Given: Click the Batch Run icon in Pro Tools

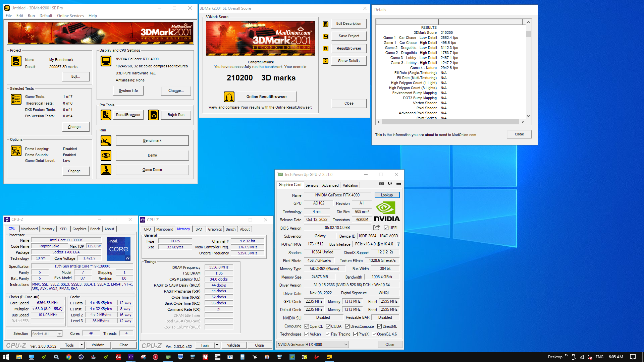Looking at the screenshot, I should [153, 115].
